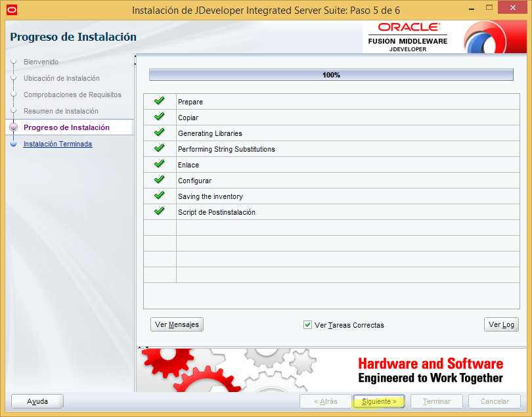This screenshot has height=417, width=532.
Task: Click the checkmark icon next to Copiar
Action: tap(160, 118)
